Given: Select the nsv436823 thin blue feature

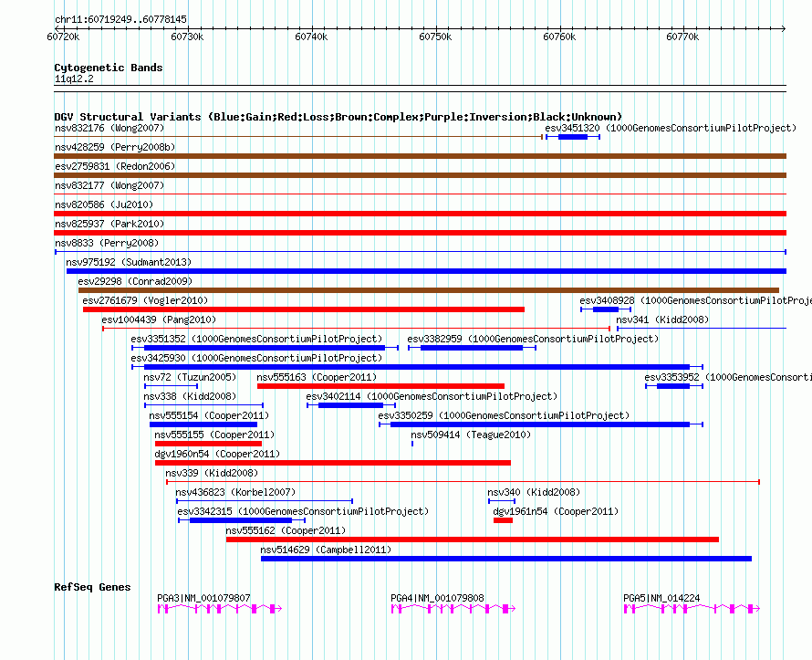Looking at the screenshot, I should 265,501.
